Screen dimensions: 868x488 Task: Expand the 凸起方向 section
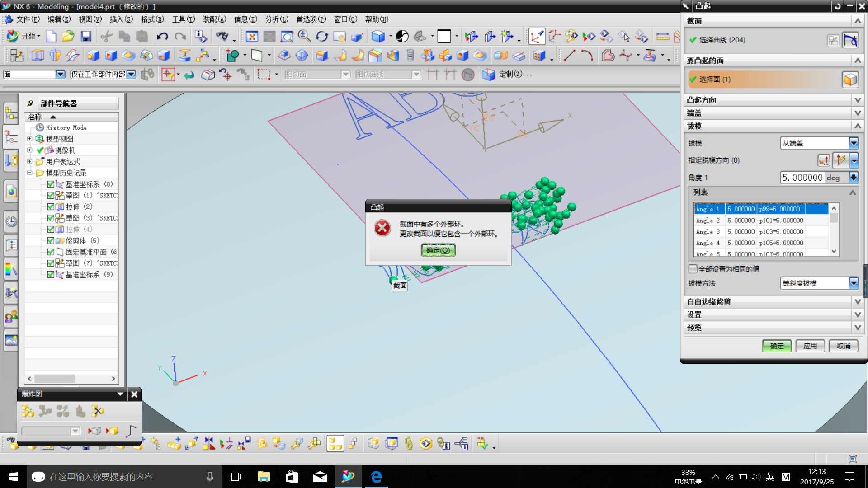click(x=774, y=100)
